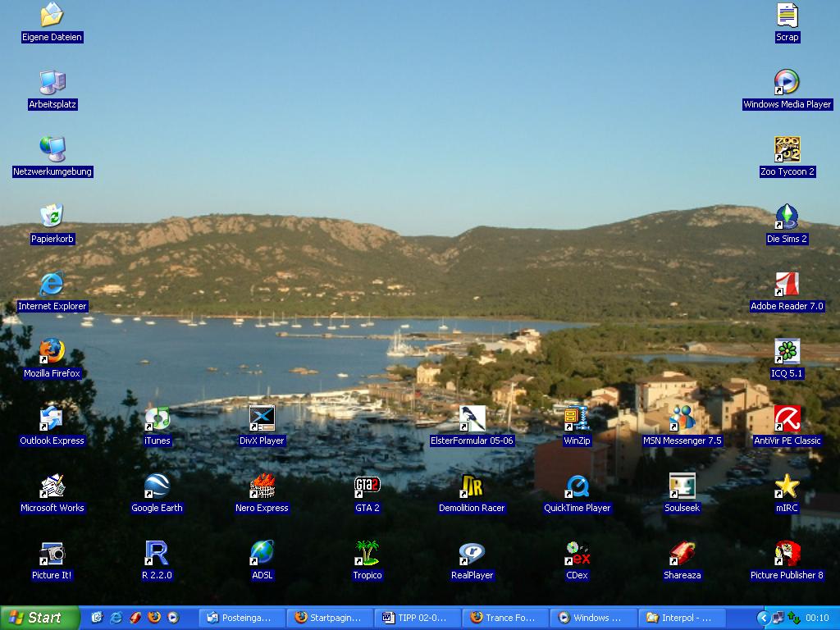Select the Google Earth desktop icon
This screenshot has height=630, width=840.
tap(157, 486)
